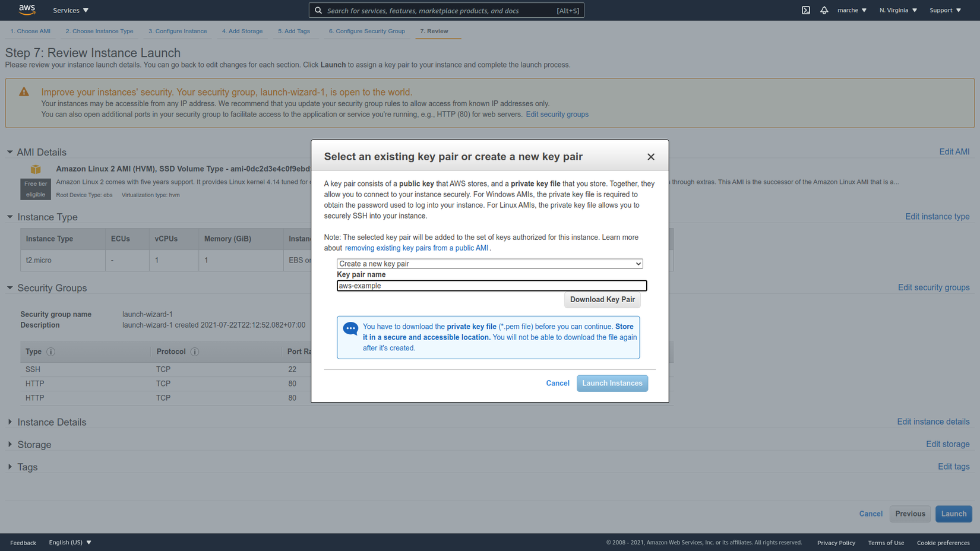Click the Step 7: Review Instance Launch heading
Viewport: 980px width, 551px height.
click(93, 53)
